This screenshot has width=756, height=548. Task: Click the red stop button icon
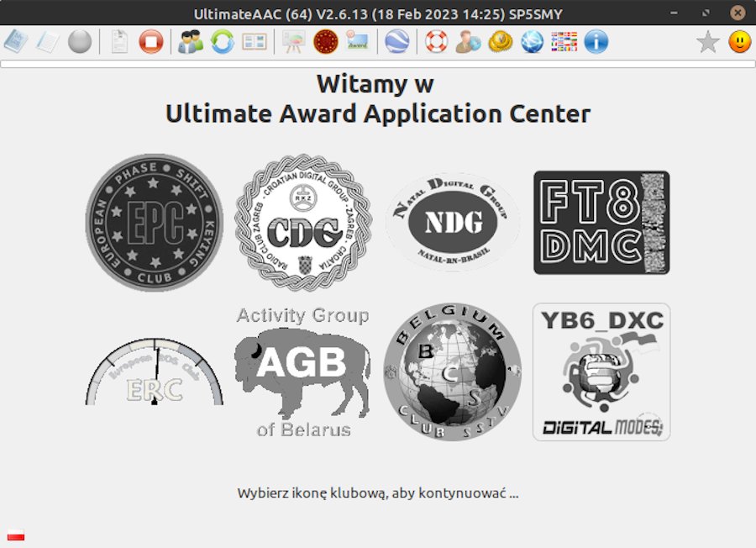click(x=151, y=41)
